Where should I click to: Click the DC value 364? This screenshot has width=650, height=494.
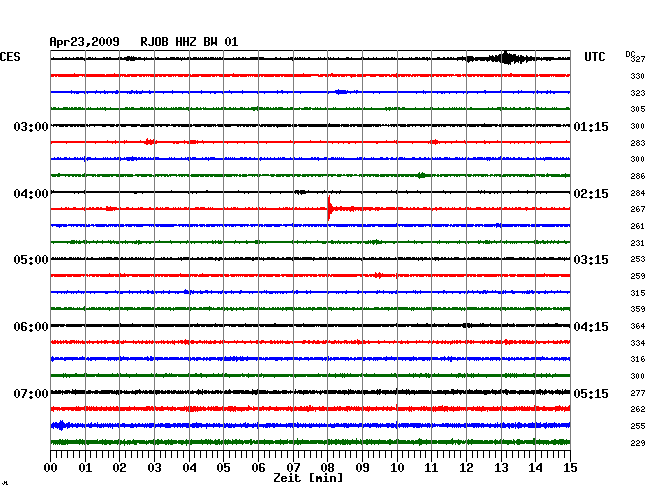[638, 326]
